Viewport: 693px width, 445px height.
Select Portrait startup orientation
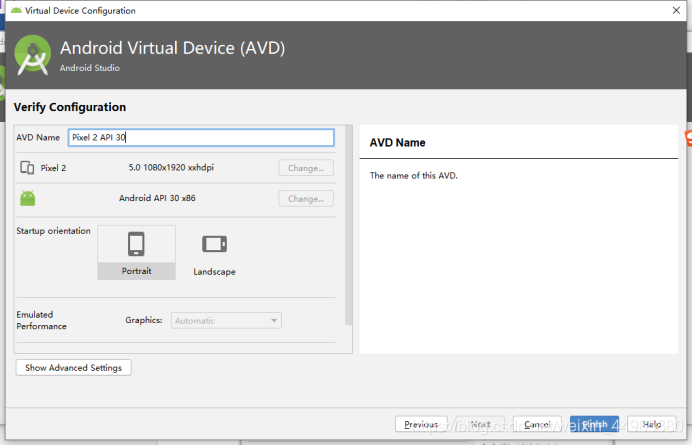click(136, 252)
